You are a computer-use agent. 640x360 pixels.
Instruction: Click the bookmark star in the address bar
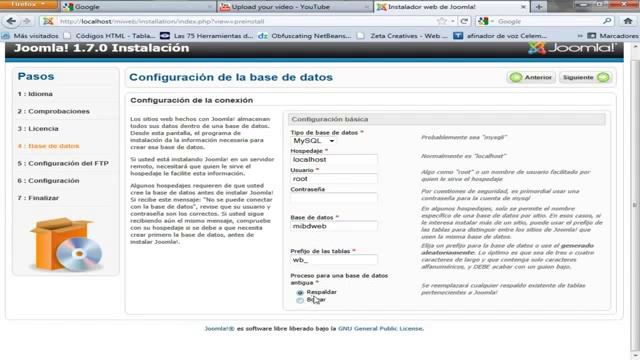coord(441,21)
